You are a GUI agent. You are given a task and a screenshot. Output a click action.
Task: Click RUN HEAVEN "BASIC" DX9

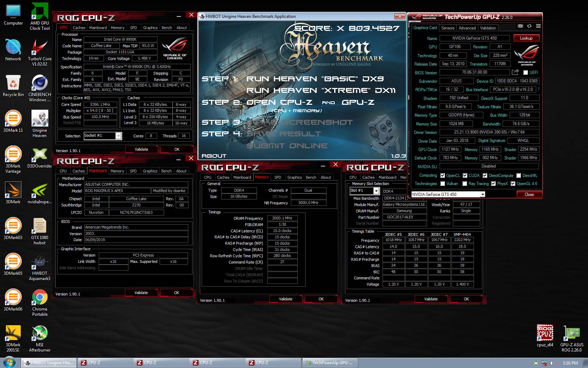(x=315, y=79)
